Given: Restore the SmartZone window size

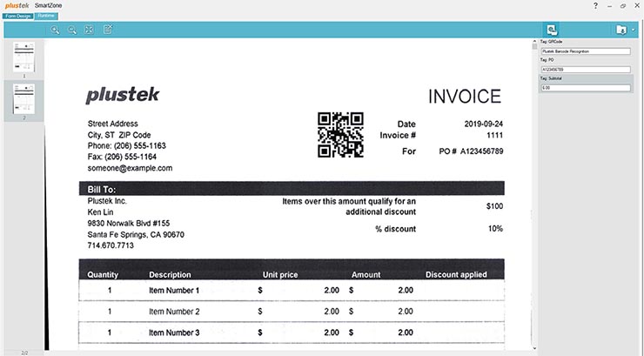Looking at the screenshot, I should [x=623, y=5].
